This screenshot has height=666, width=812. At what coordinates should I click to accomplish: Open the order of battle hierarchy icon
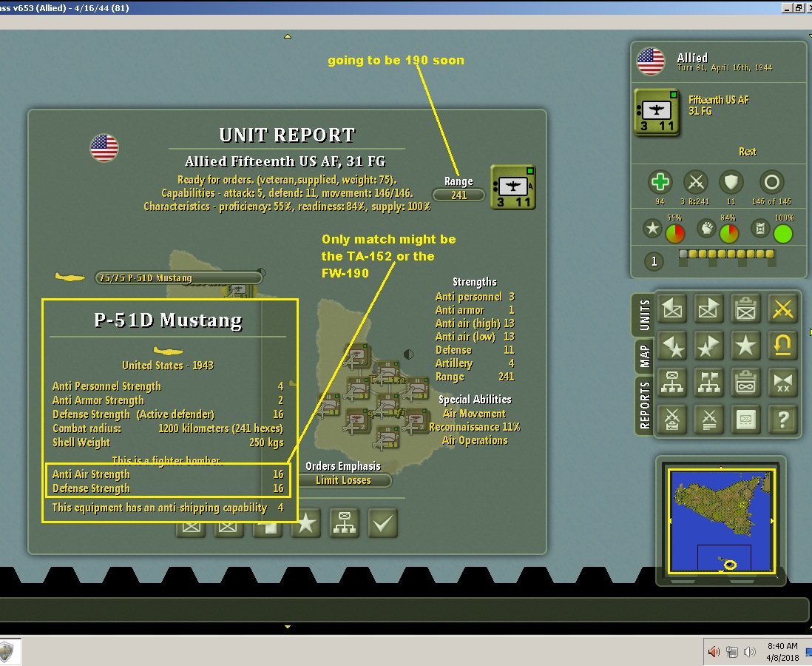click(672, 383)
